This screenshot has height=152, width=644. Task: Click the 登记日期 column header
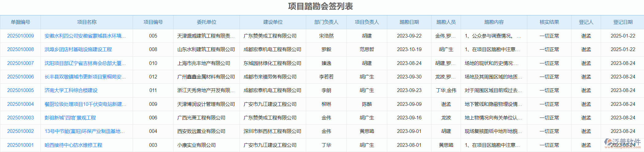623,22
